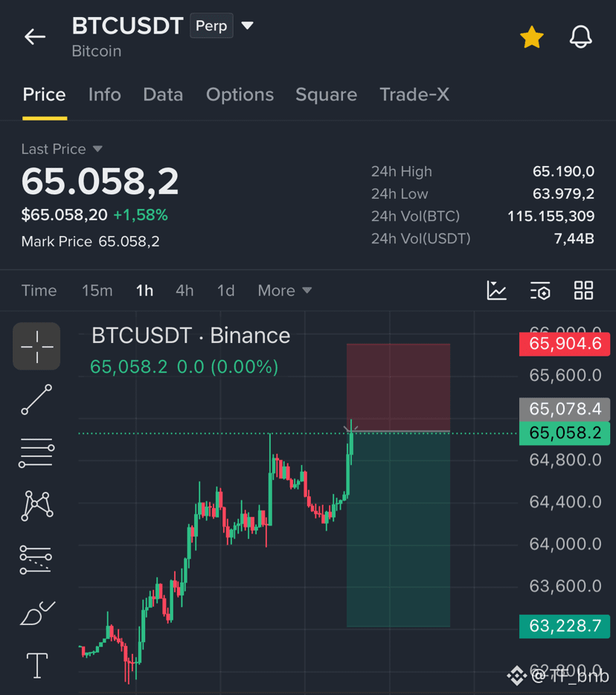Viewport: 616px width, 695px height.
Task: Select the 1h interval
Action: tap(144, 291)
